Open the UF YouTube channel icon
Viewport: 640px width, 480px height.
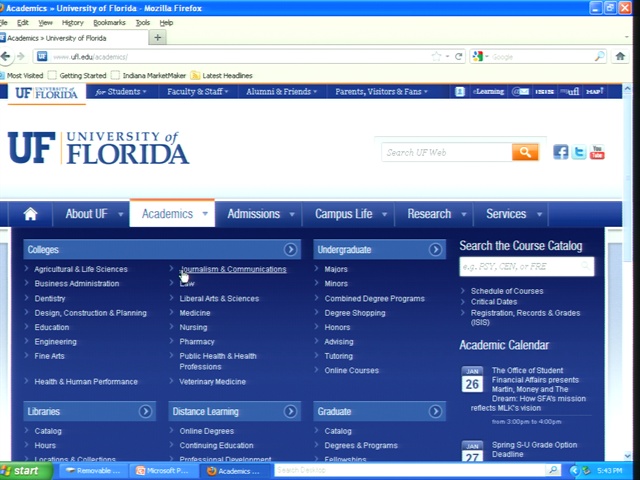(x=597, y=152)
